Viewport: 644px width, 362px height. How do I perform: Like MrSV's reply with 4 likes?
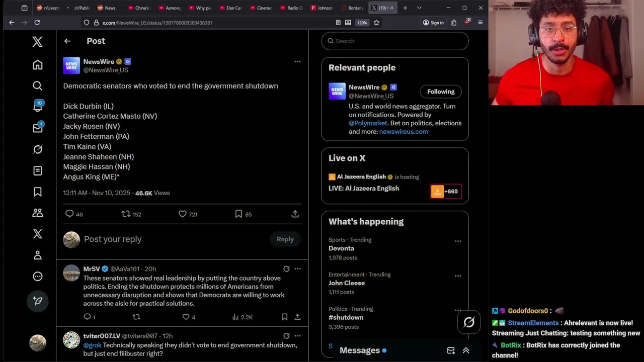186,317
